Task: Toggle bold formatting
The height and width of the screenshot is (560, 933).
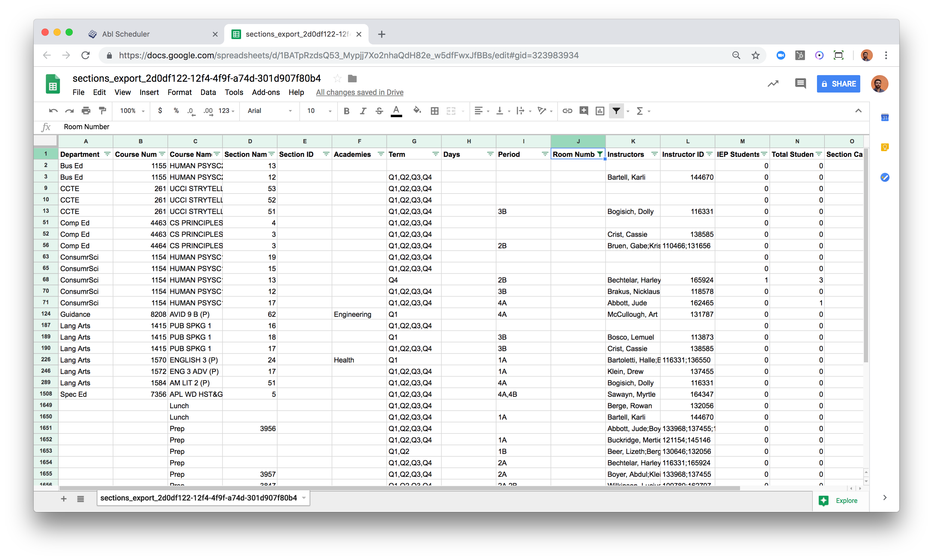Action: (x=347, y=111)
